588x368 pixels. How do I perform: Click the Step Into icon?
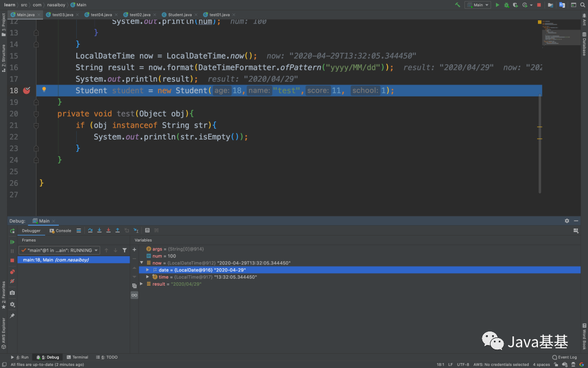pyautogui.click(x=100, y=231)
